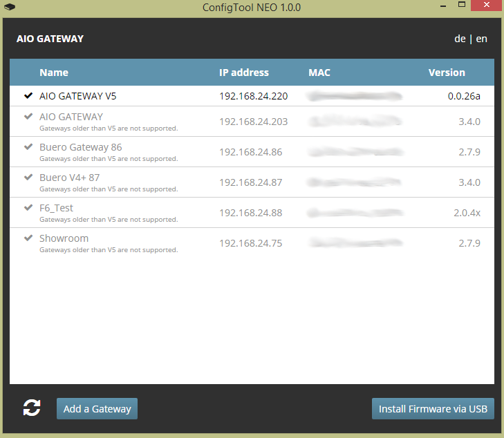Screen dimensions: 504x438
Task: Switch language to German (de)
Action: pos(460,39)
